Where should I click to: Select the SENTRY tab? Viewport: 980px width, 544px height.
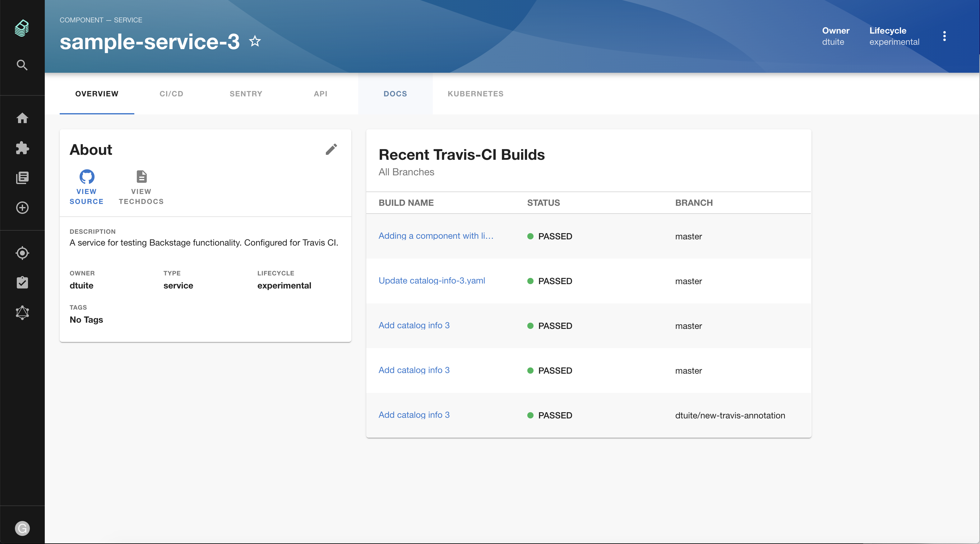[x=246, y=93]
